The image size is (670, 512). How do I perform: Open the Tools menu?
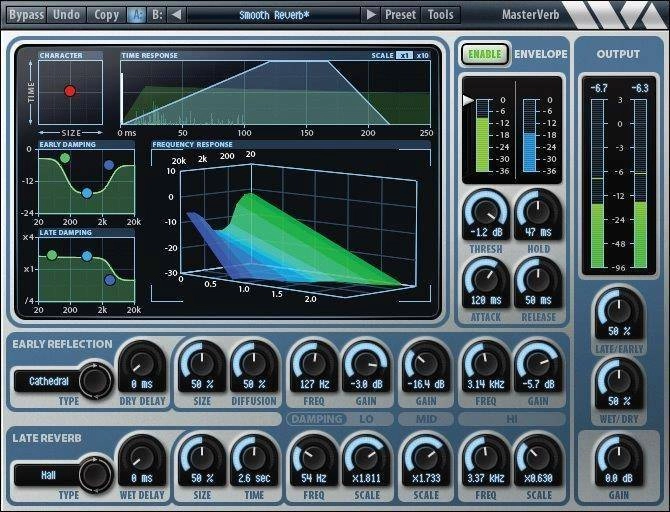(441, 15)
